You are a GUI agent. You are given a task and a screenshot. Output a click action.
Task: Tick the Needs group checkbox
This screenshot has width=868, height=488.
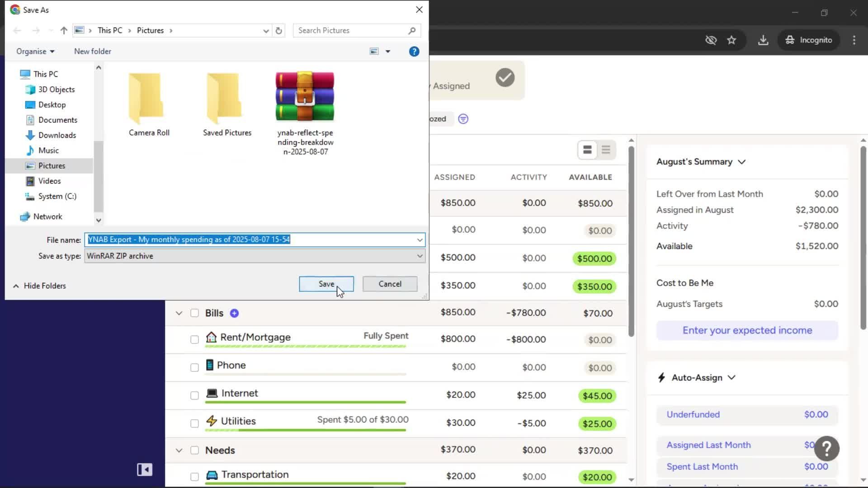(194, 450)
